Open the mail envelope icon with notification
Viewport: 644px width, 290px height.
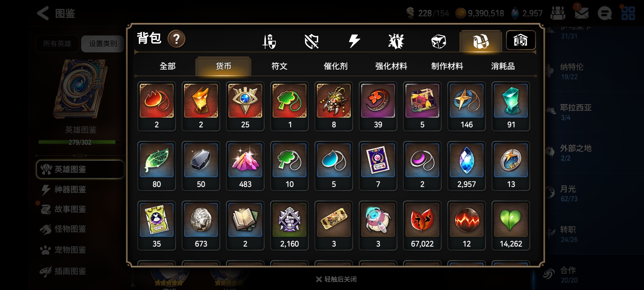(581, 13)
